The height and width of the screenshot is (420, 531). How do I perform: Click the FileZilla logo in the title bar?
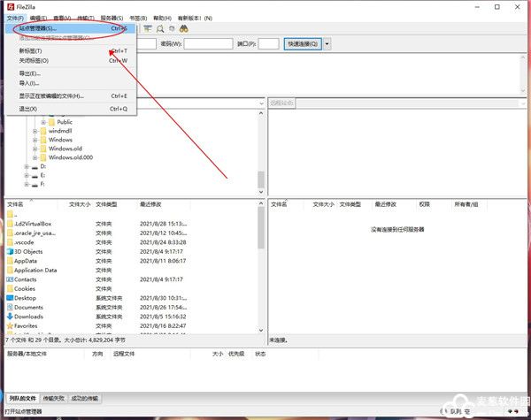pos(5,5)
